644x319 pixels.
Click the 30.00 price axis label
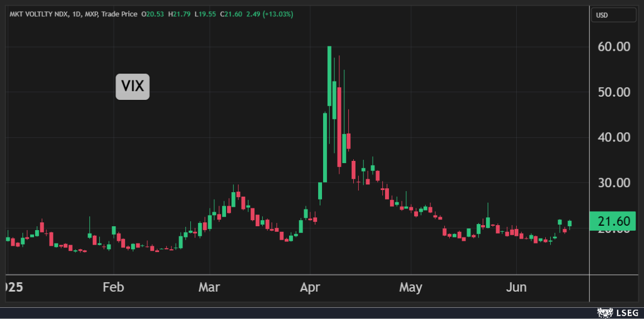[x=613, y=183]
